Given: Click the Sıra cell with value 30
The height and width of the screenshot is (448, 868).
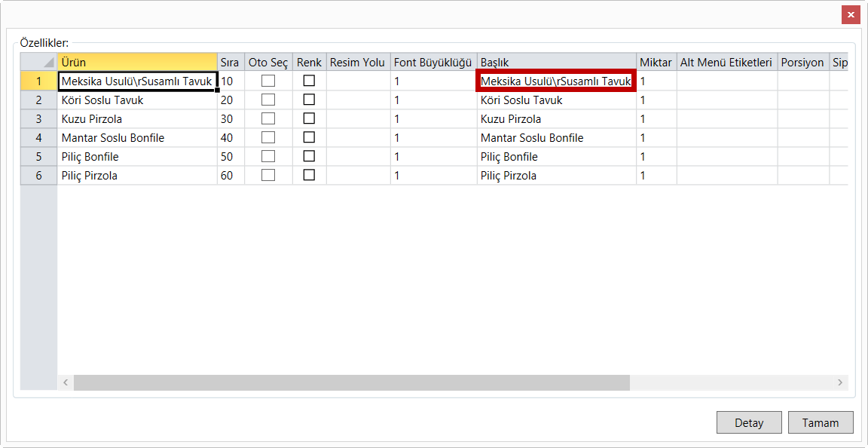Looking at the screenshot, I should click(231, 119).
